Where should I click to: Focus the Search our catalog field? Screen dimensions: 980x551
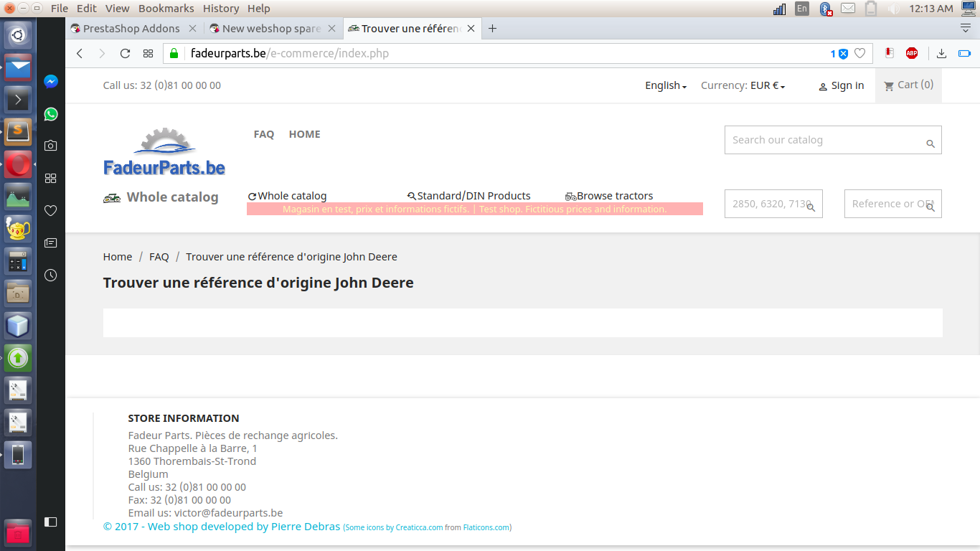point(833,140)
